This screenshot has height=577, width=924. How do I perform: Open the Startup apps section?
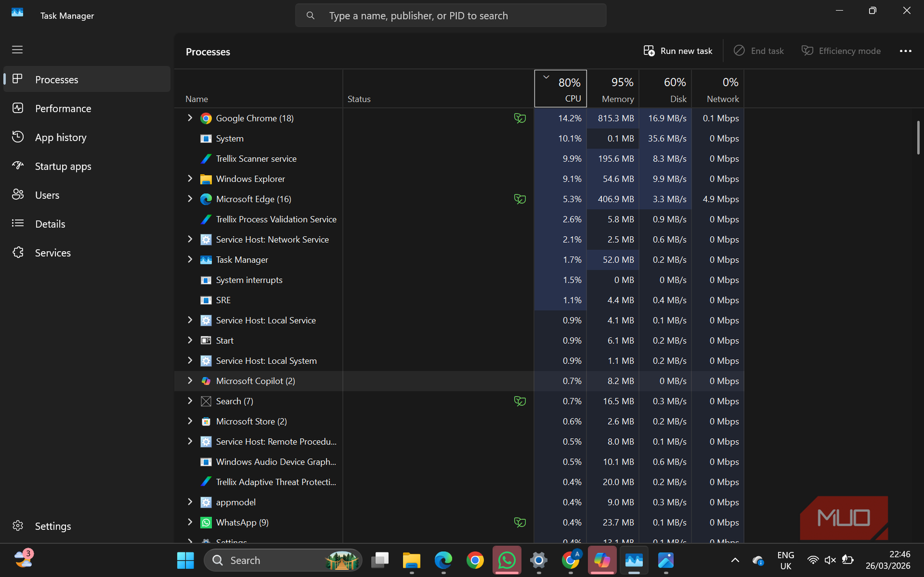coord(63,166)
